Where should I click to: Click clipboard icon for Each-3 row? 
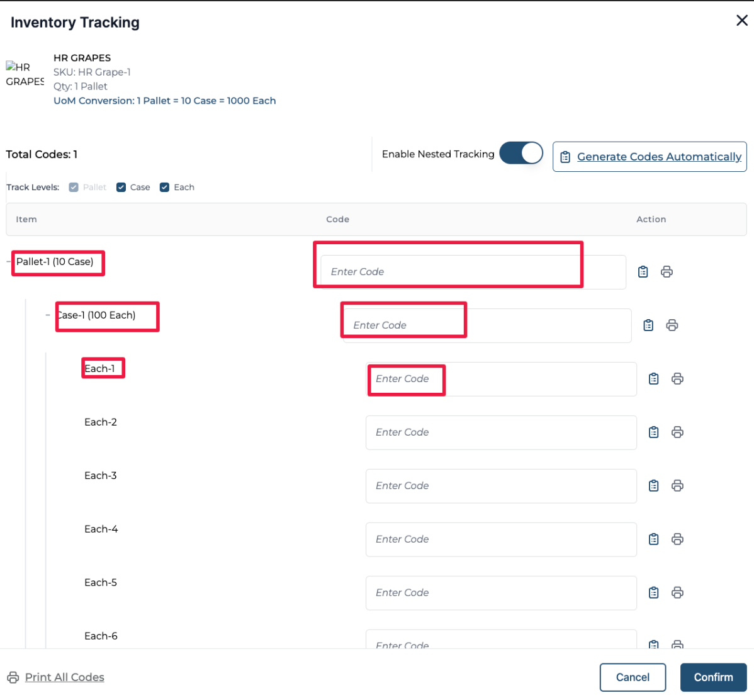pyautogui.click(x=654, y=486)
